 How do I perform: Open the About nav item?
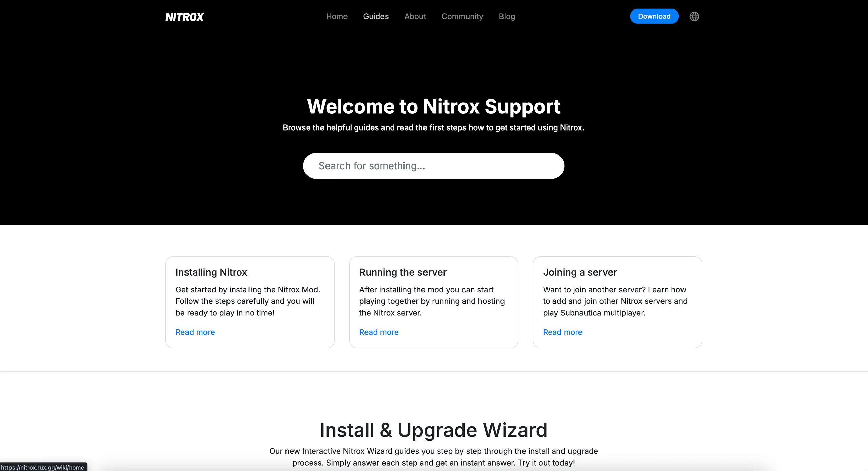(415, 16)
